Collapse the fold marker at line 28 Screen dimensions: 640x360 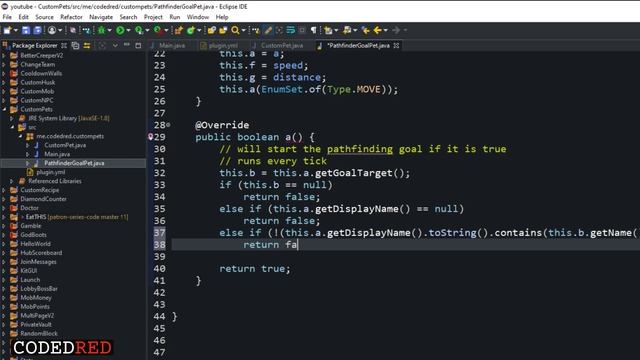(x=168, y=125)
